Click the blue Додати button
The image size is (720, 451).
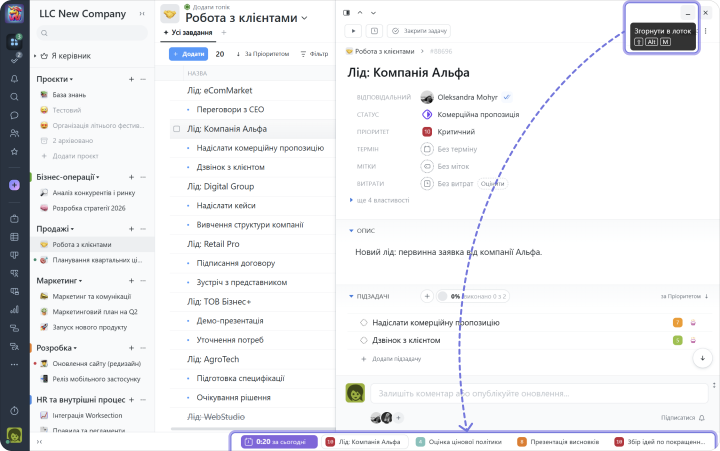point(188,54)
